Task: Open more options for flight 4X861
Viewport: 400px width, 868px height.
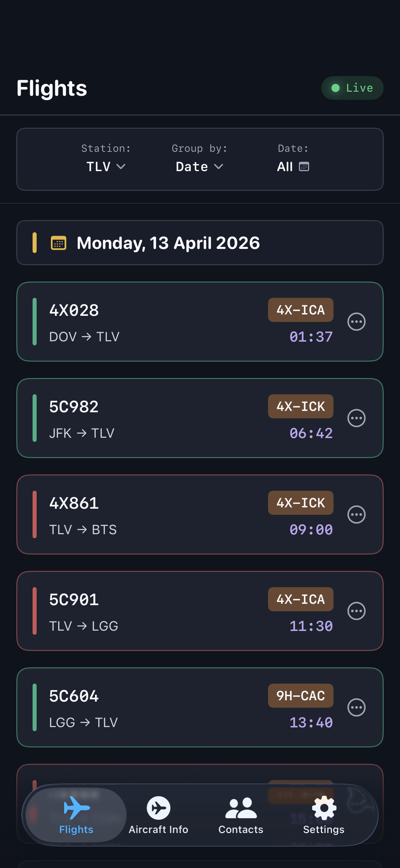Action: (356, 514)
